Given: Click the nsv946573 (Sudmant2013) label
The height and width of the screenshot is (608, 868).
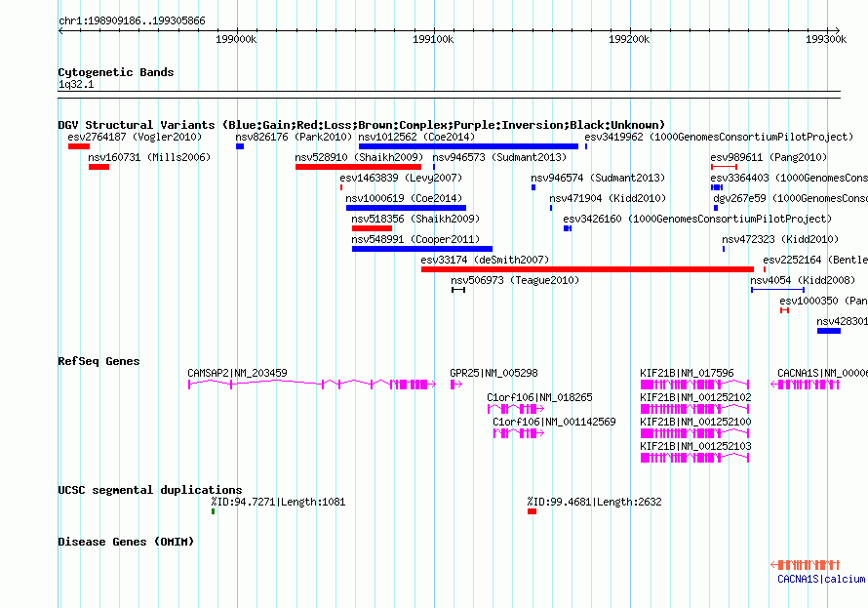Looking at the screenshot, I should click(499, 157).
